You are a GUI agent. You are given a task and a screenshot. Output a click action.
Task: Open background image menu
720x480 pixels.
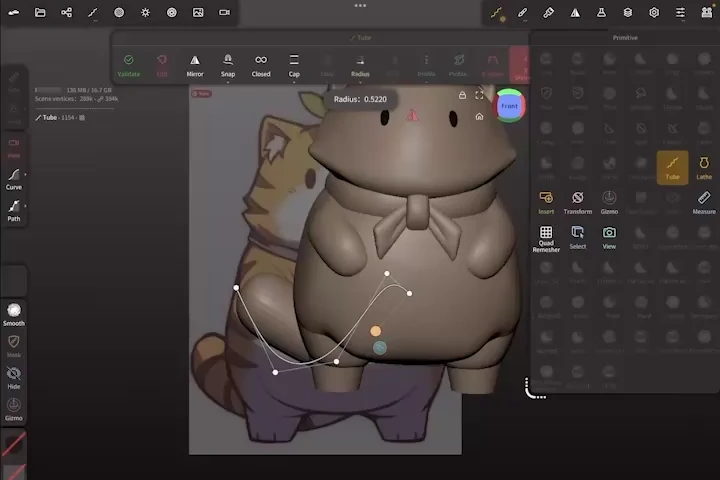pyautogui.click(x=198, y=12)
